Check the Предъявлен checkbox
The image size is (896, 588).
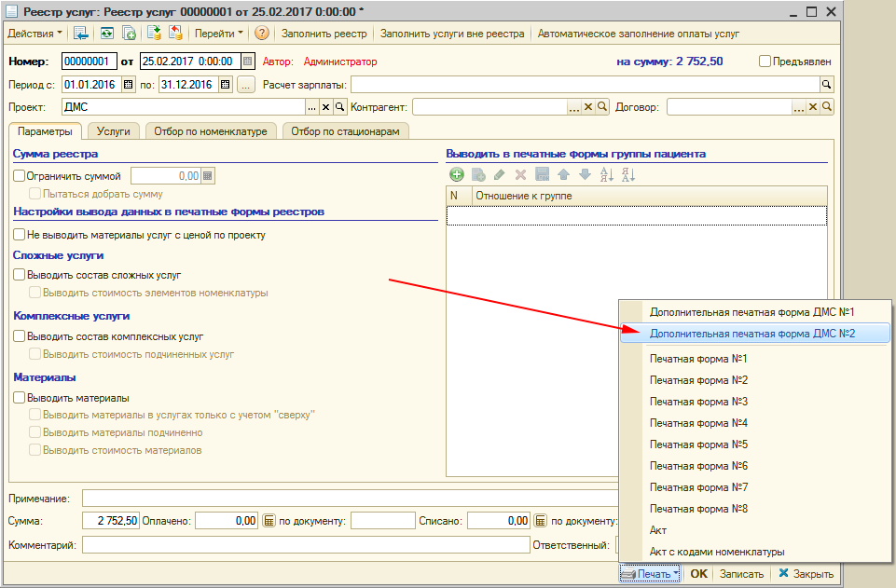[765, 62]
